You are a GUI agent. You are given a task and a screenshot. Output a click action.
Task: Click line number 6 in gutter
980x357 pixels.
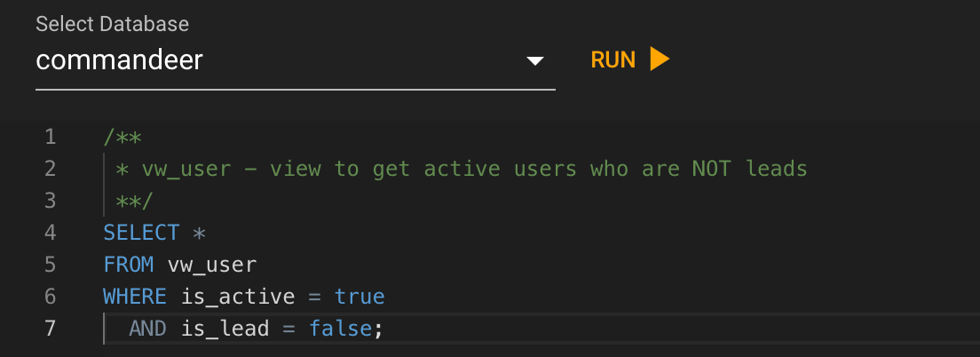click(50, 297)
